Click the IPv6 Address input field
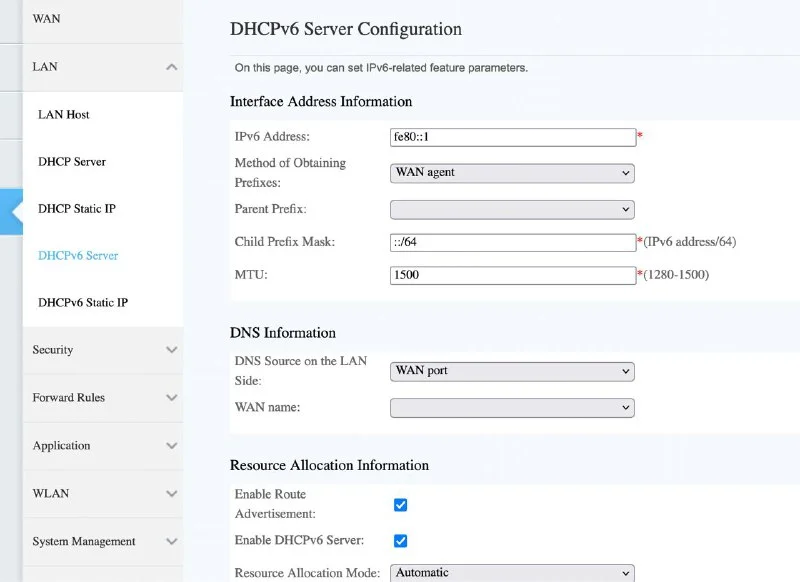Image resolution: width=800 pixels, height=582 pixels. 512,137
